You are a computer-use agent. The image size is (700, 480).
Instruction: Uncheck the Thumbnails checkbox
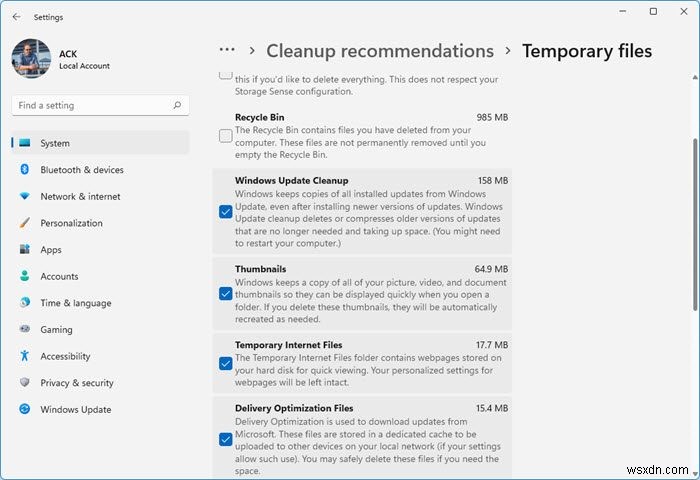pyautogui.click(x=226, y=294)
